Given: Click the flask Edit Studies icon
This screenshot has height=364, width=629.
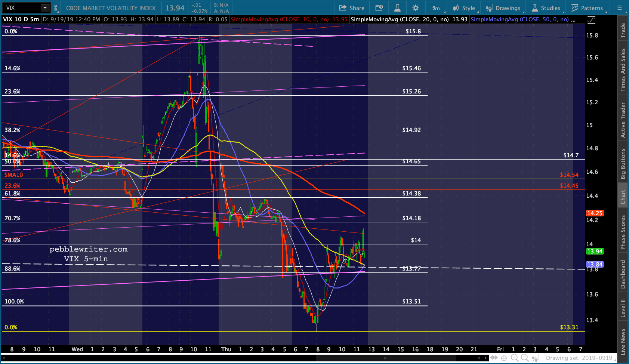Looking at the screenshot, I should coord(397,8).
